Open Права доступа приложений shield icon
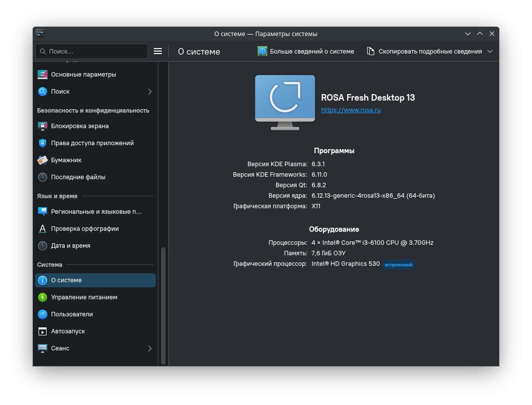Screen dimensions: 532x405 [43, 143]
